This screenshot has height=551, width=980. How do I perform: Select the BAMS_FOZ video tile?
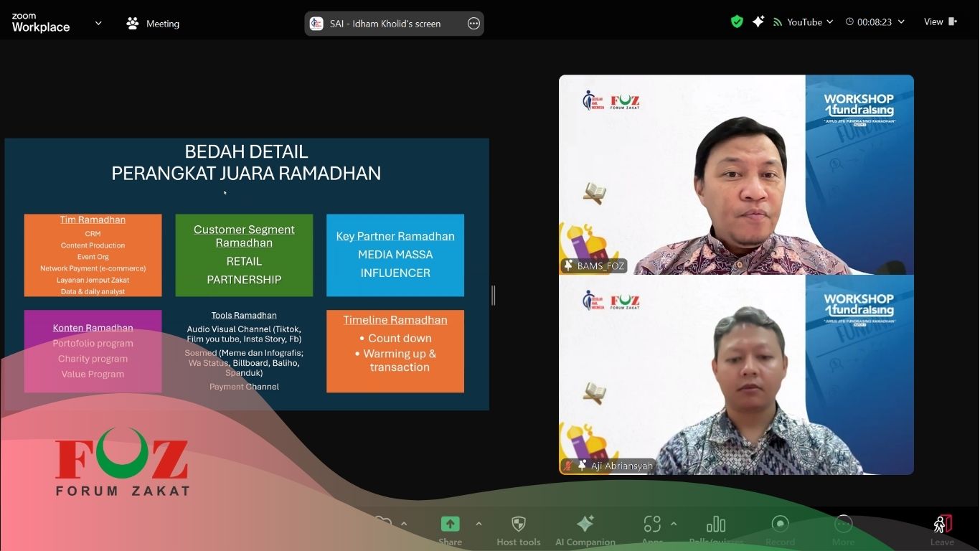(736, 175)
